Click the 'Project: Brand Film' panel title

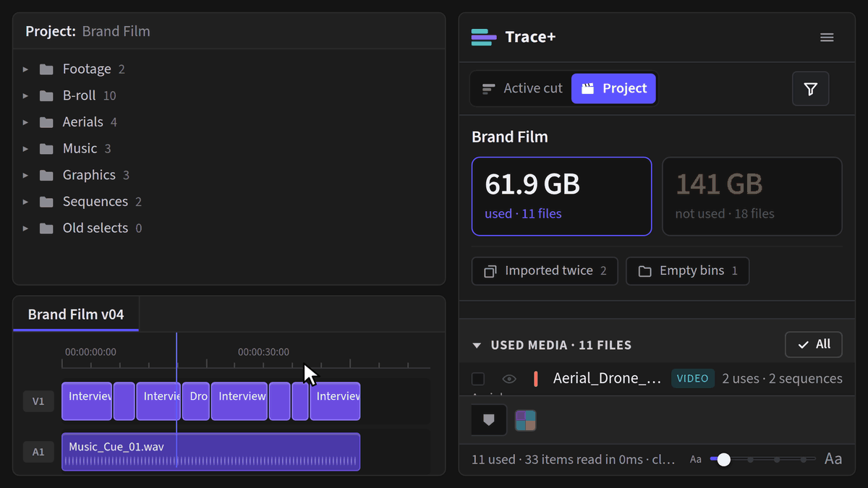[88, 32]
